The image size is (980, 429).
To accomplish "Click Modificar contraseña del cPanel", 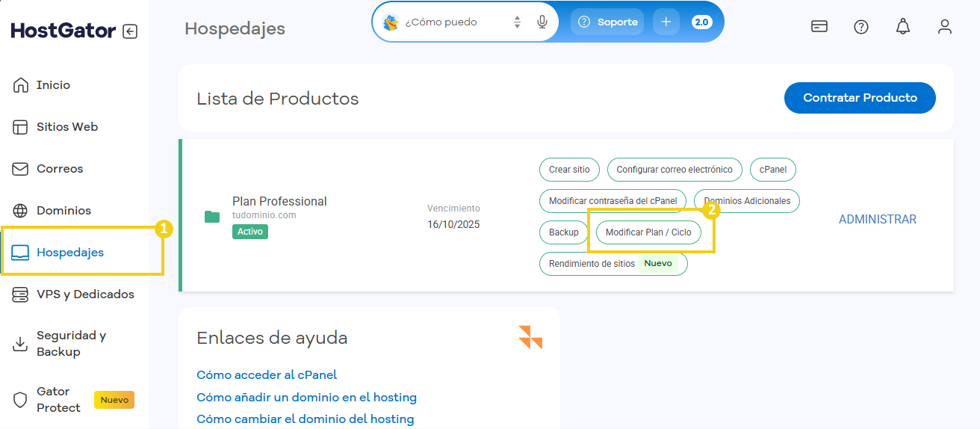I will (612, 201).
